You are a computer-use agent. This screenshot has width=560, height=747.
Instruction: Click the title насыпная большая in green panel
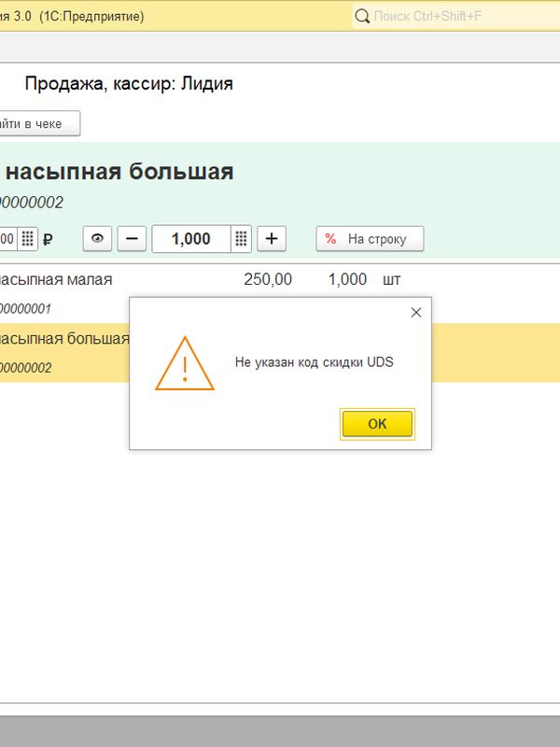coord(119,172)
